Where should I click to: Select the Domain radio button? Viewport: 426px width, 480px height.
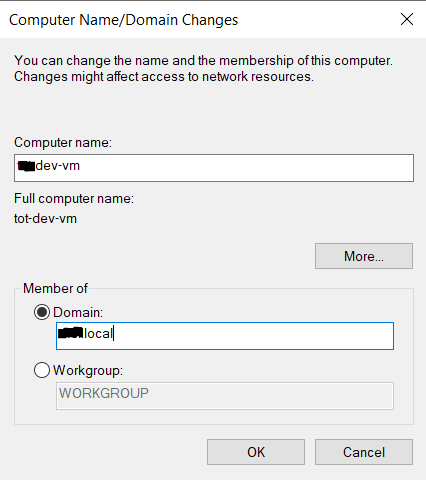[42, 312]
